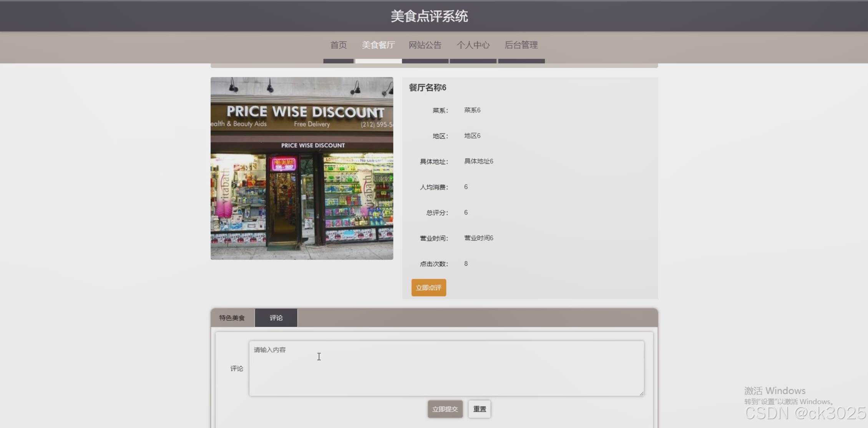The image size is (868, 428).
Task: Click the 评论 label beside the textarea
Action: 237,368
